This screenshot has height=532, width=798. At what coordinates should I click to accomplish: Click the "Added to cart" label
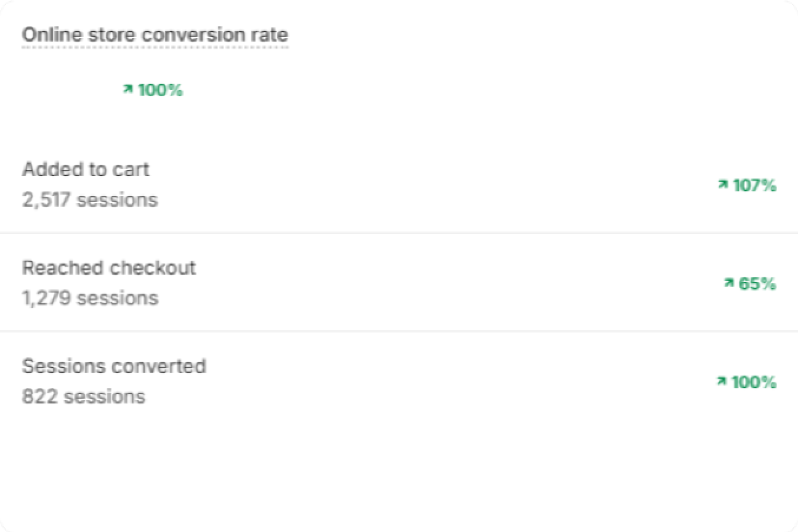pos(86,169)
